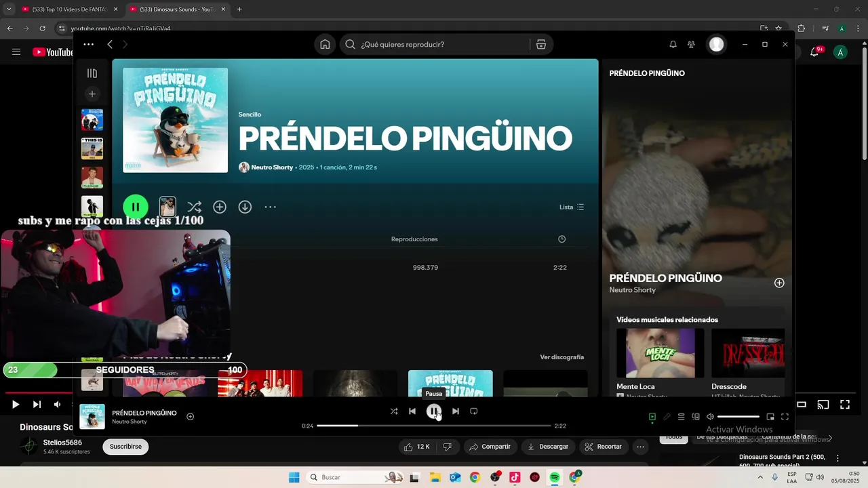Open the Ver discografía link
Image resolution: width=868 pixels, height=488 pixels.
click(561, 357)
